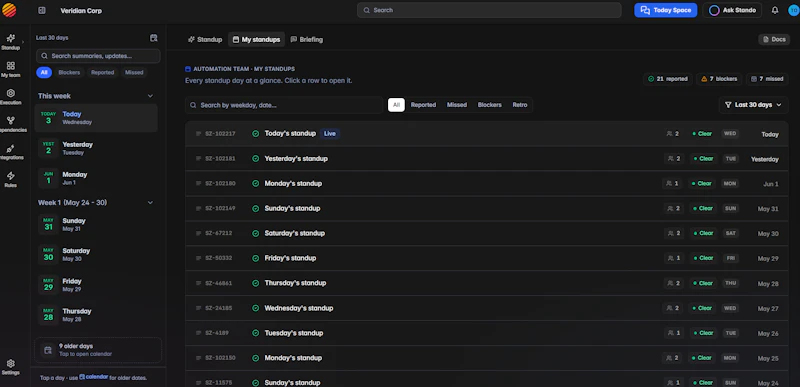
Task: Open Monday's standup SZ-102150 row
Action: click(487, 358)
